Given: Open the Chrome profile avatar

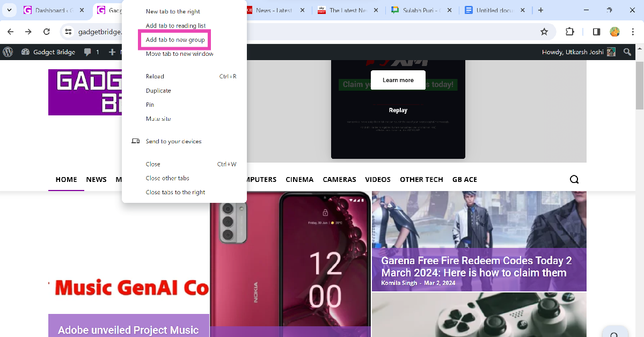Looking at the screenshot, I should [615, 32].
